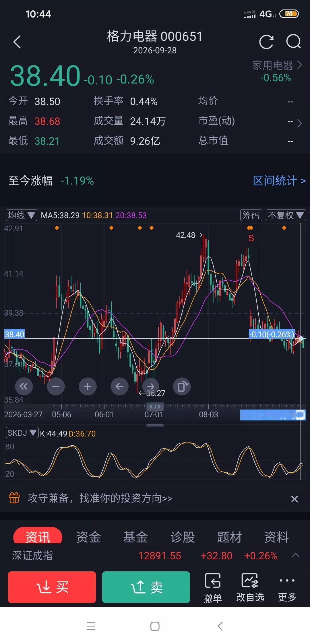Tap the 格力电器 000651 title

[155, 36]
